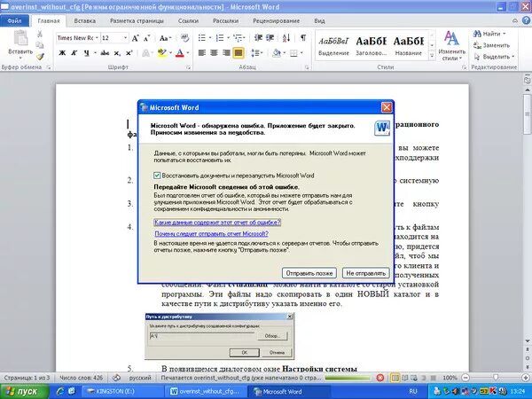Open the change case Aa menu

click(165, 38)
